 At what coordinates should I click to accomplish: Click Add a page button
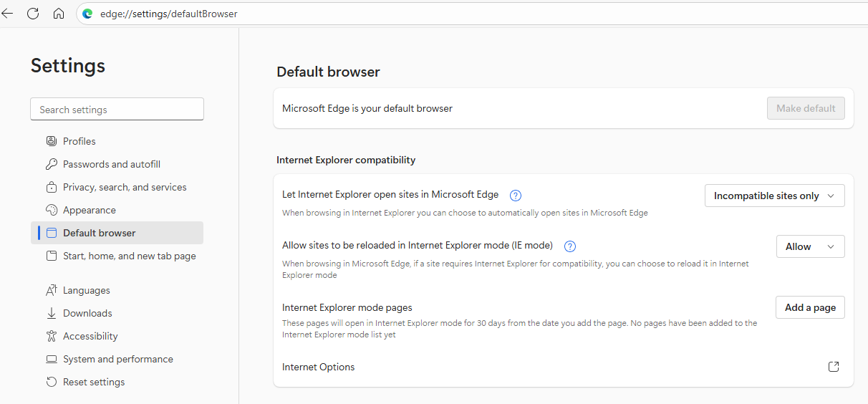(x=810, y=307)
